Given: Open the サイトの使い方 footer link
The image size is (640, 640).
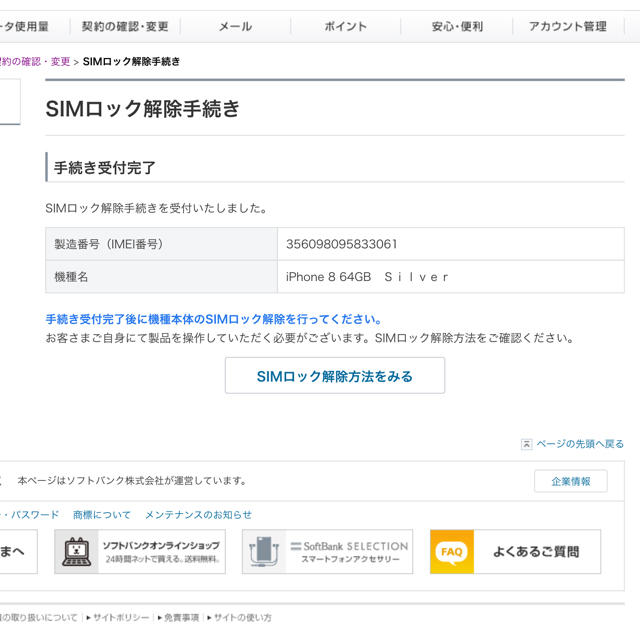Looking at the screenshot, I should pyautogui.click(x=242, y=618).
